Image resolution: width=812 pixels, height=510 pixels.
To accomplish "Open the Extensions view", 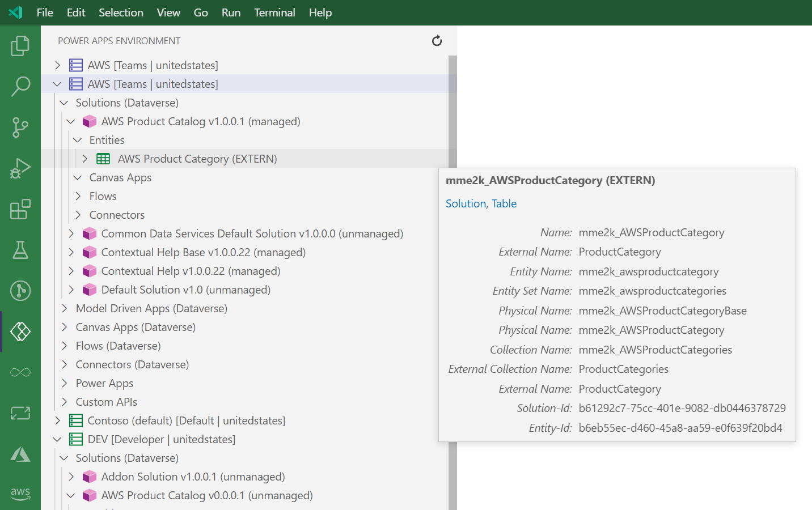I will pyautogui.click(x=20, y=209).
